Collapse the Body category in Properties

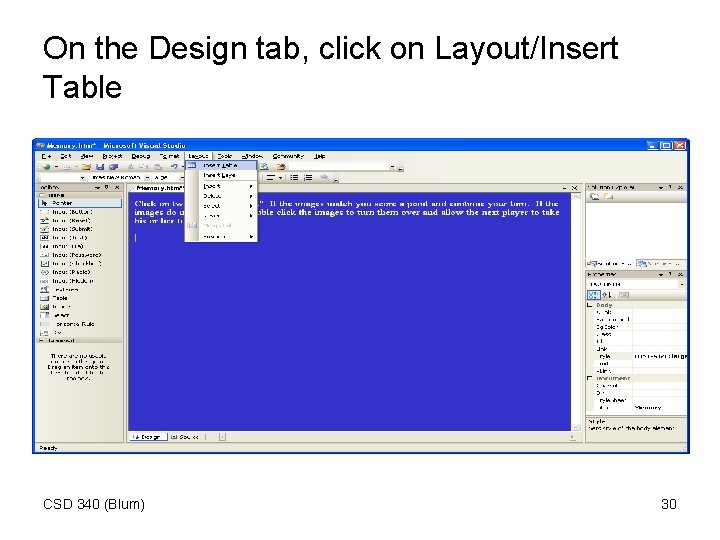[590, 305]
